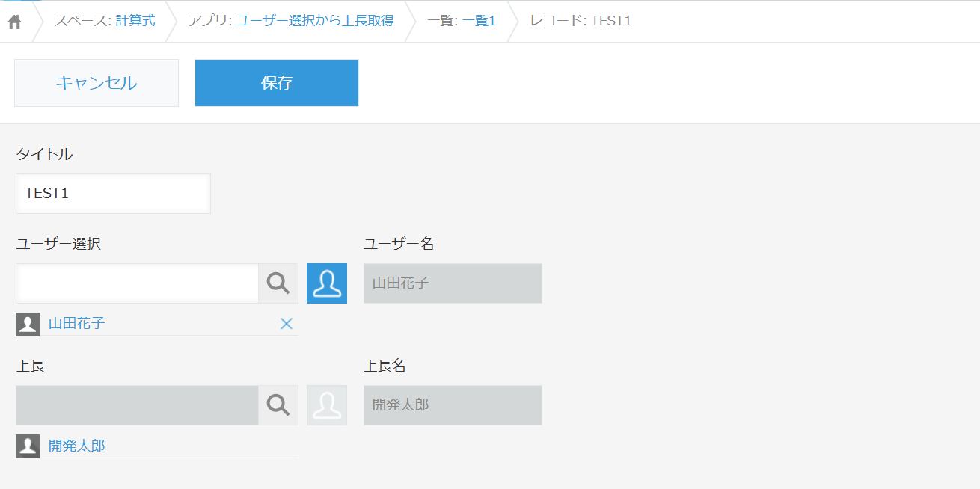Focus the ユーザー選択 search input
This screenshot has width=980, height=489.
point(137,283)
